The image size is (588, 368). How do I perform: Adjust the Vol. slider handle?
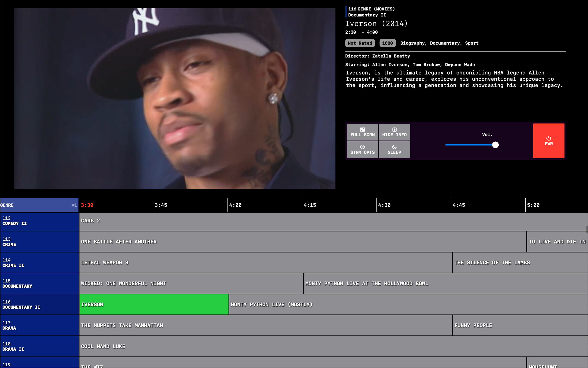click(x=495, y=145)
